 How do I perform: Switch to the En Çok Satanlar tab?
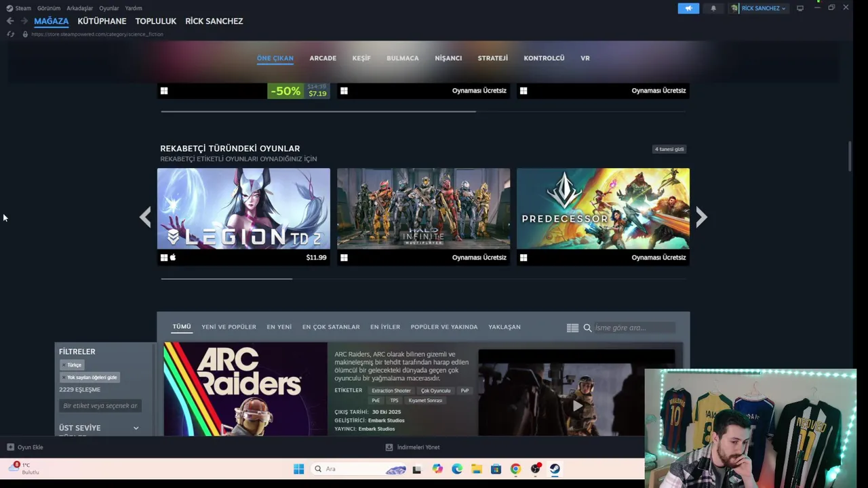(x=331, y=327)
